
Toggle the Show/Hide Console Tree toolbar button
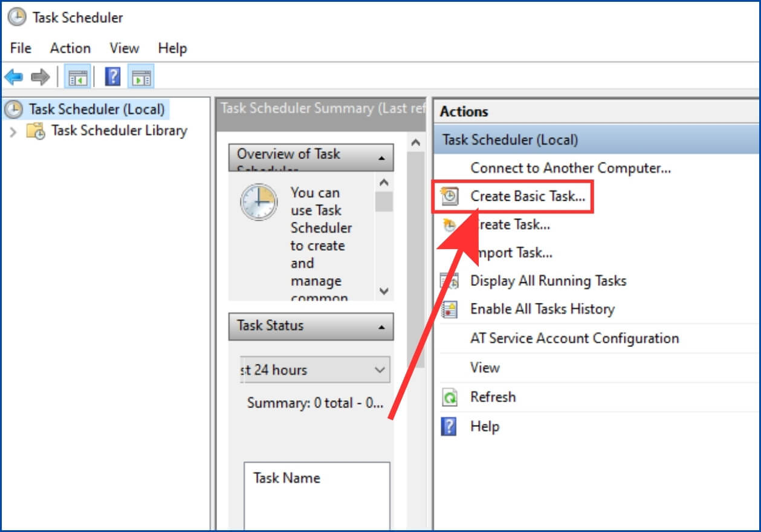coord(77,77)
